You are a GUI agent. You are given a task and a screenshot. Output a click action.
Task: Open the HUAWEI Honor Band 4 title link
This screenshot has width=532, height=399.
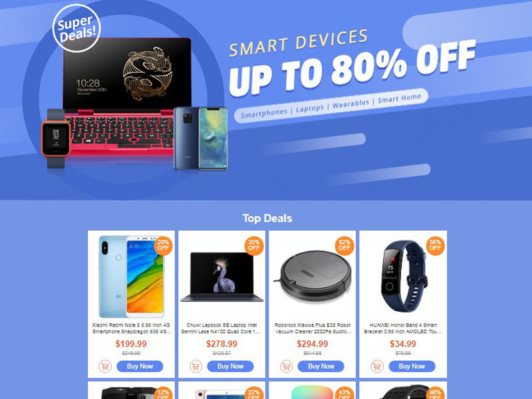tap(403, 329)
